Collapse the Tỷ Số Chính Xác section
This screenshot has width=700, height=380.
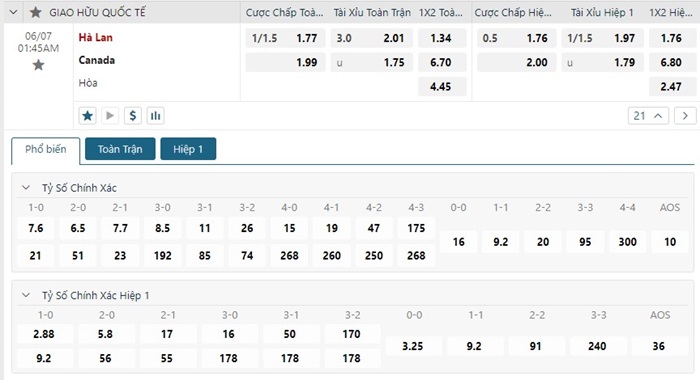click(26, 188)
